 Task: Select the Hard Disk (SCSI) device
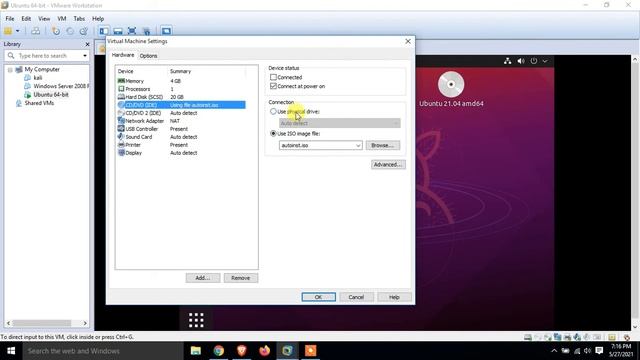(181, 97)
